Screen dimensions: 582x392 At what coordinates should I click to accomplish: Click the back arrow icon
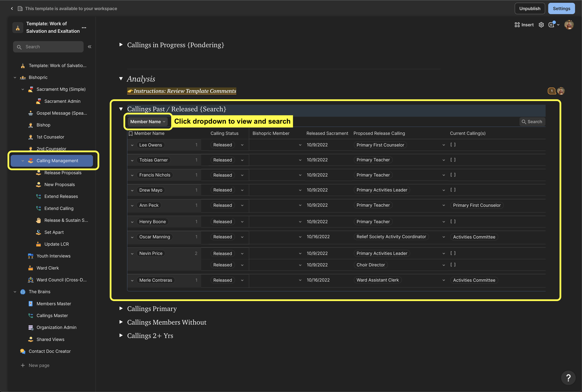coord(12,9)
